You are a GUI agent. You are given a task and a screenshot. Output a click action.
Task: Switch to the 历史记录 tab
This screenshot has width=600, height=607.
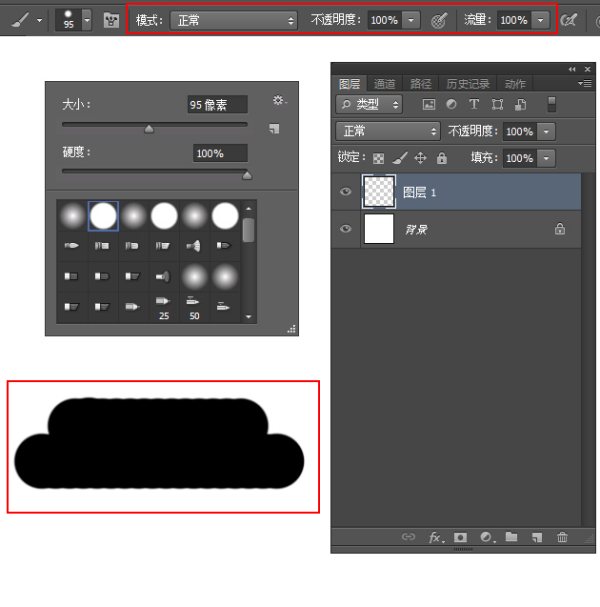468,84
